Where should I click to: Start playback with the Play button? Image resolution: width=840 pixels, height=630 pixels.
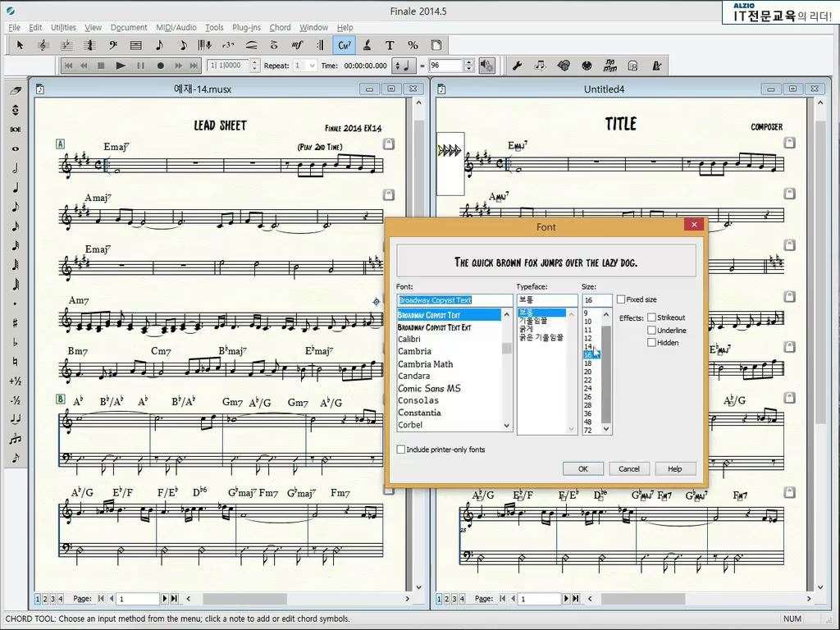coord(121,66)
